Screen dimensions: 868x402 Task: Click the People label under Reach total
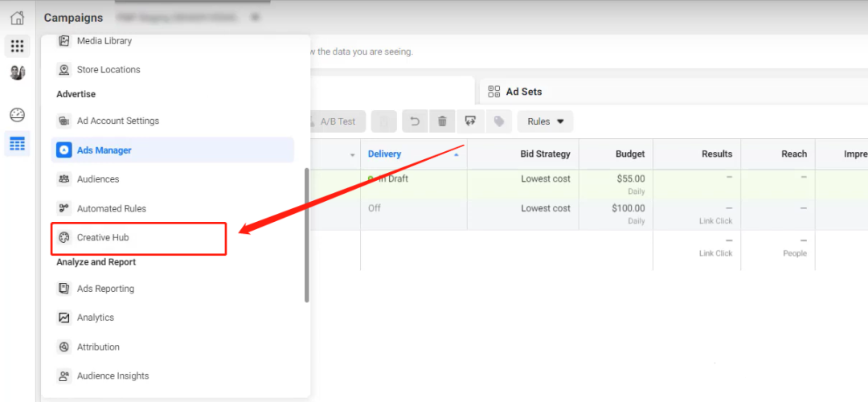[x=795, y=253]
